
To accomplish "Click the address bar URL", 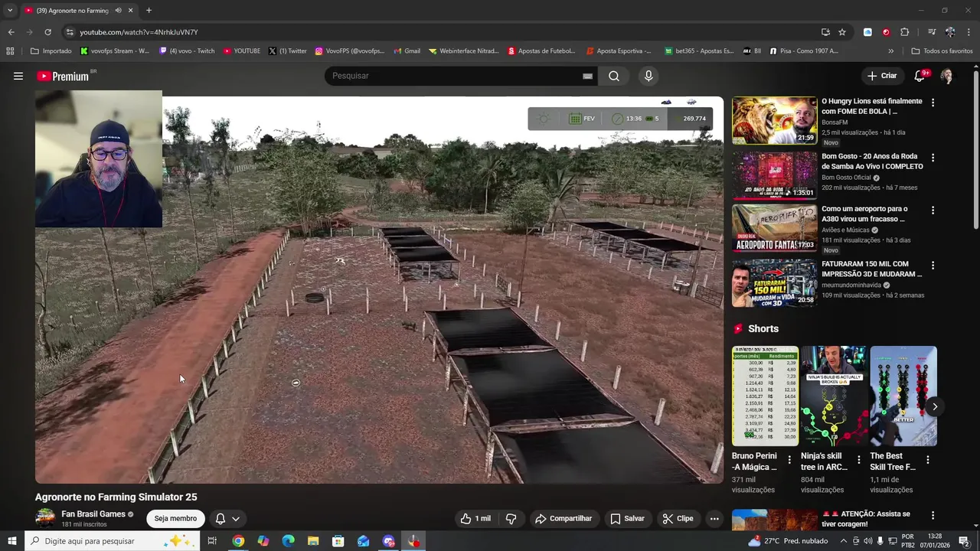I will point(139,32).
